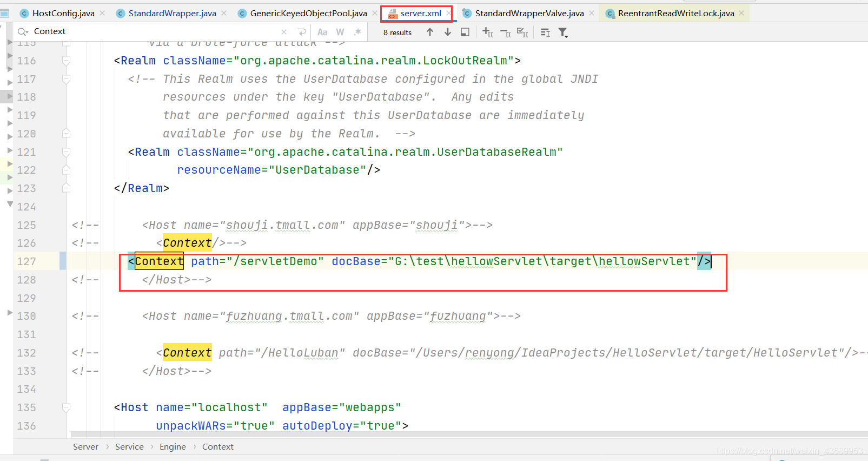This screenshot has width=868, height=461.
Task: Click the appBase="webapps" attribute
Action: pyautogui.click(x=342, y=407)
